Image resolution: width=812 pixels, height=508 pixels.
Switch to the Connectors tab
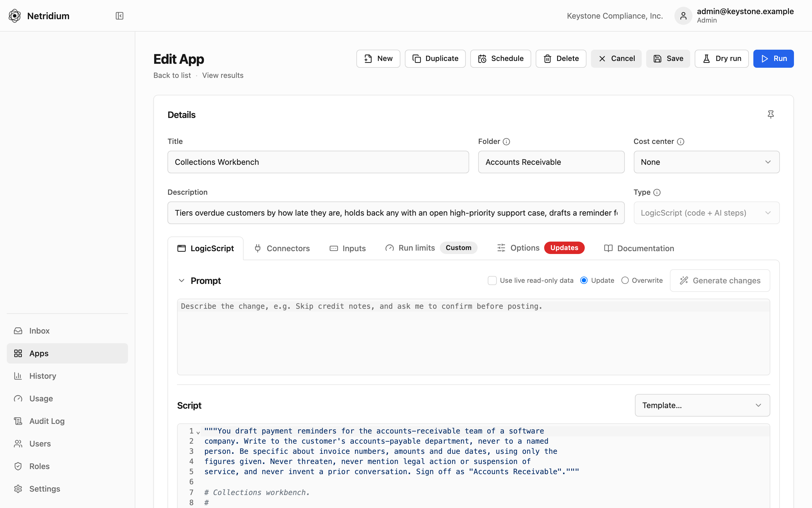[x=282, y=248]
